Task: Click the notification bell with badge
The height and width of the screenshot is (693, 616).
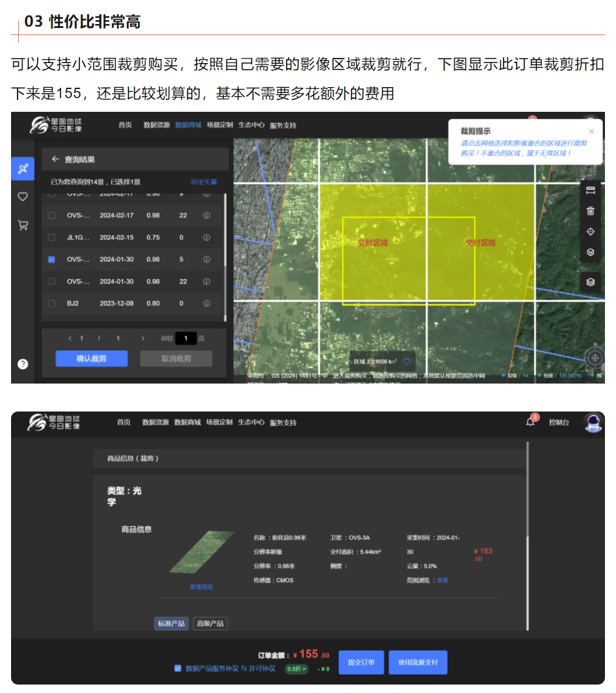Action: [530, 422]
